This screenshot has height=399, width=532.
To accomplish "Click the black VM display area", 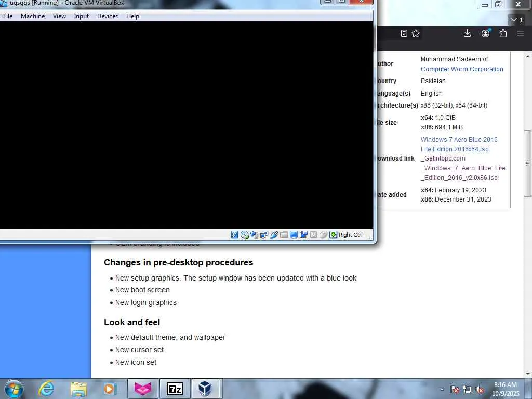I will [x=187, y=125].
